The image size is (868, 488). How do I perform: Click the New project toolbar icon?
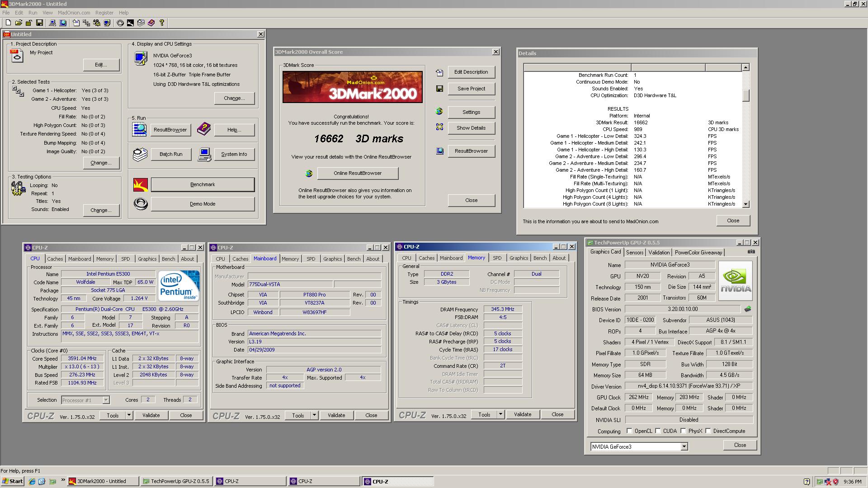click(x=8, y=23)
